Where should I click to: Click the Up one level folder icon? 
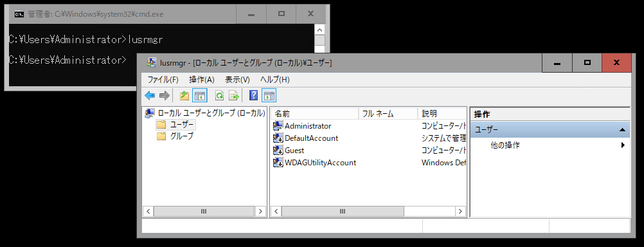(x=184, y=96)
